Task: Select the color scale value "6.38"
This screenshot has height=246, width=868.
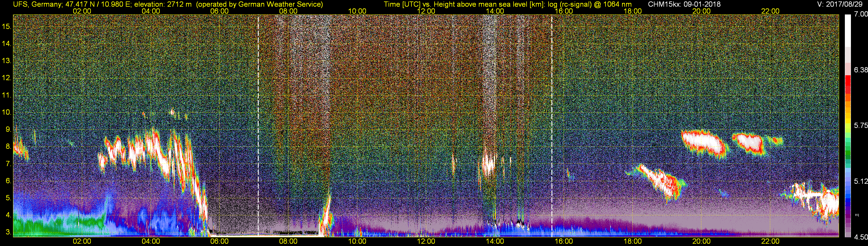Action: [860, 70]
